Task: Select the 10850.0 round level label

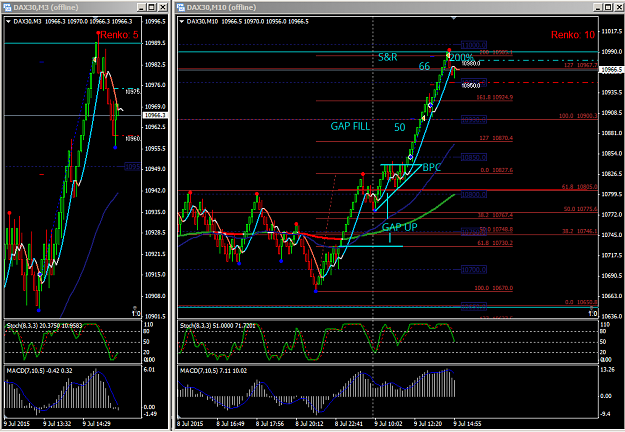Action: click(474, 157)
